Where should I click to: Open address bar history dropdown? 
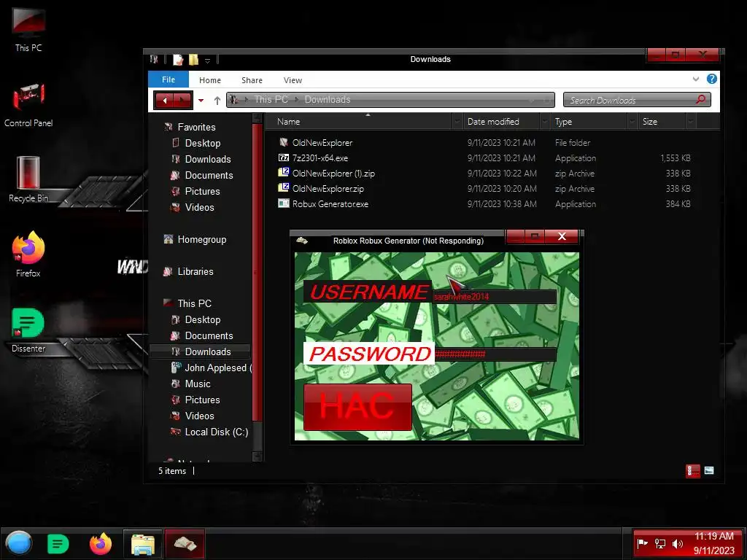[x=532, y=100]
